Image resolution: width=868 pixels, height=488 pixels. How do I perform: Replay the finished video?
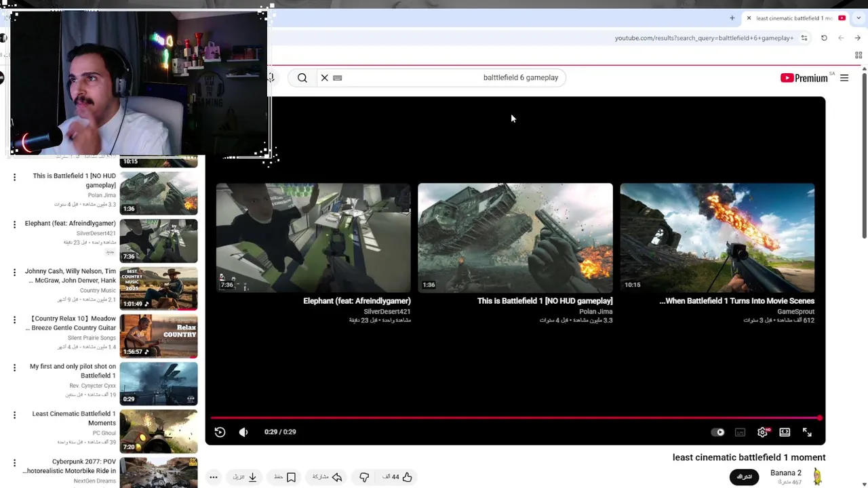(220, 432)
